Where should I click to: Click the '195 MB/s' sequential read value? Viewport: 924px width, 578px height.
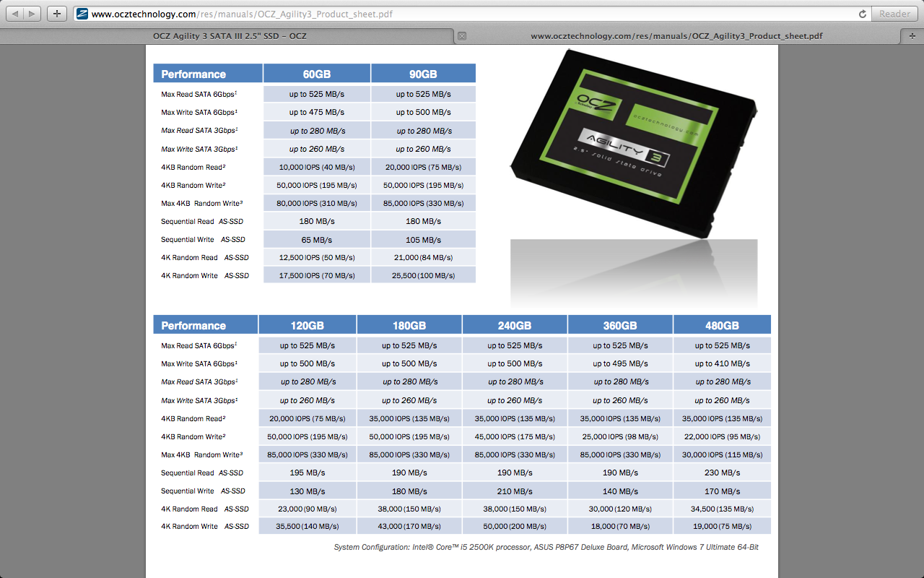pyautogui.click(x=307, y=473)
